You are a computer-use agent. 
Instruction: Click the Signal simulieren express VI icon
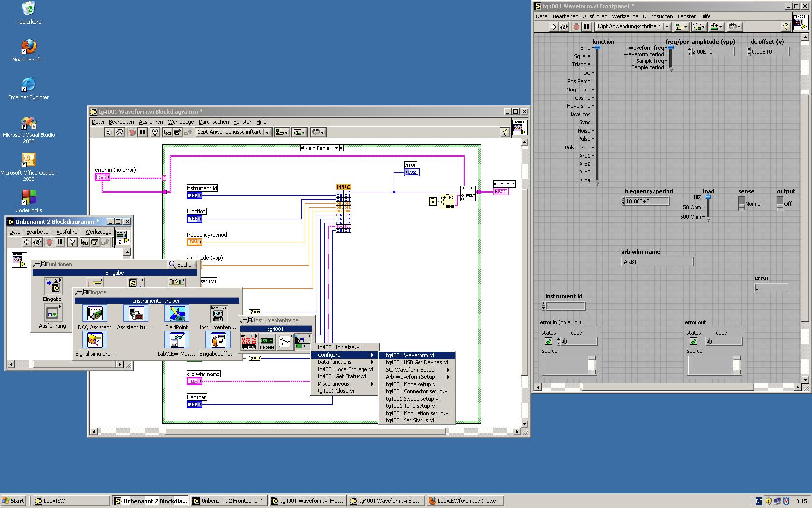[x=94, y=341]
